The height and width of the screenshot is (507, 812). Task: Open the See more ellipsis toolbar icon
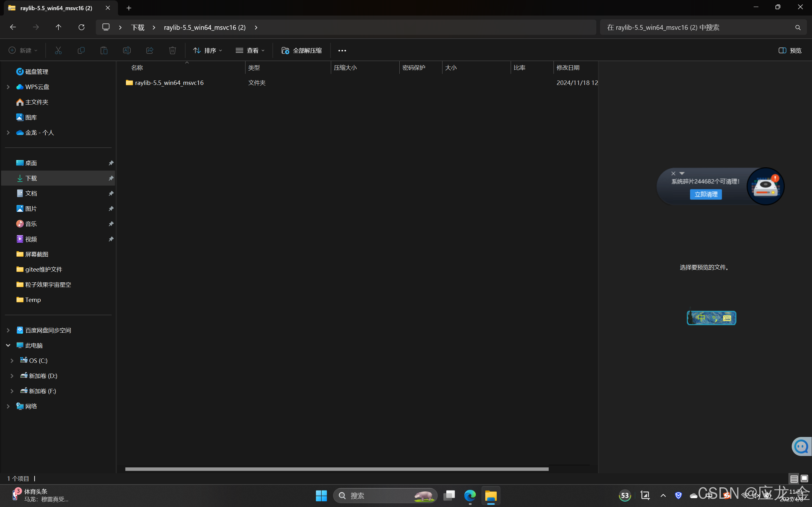coord(342,50)
